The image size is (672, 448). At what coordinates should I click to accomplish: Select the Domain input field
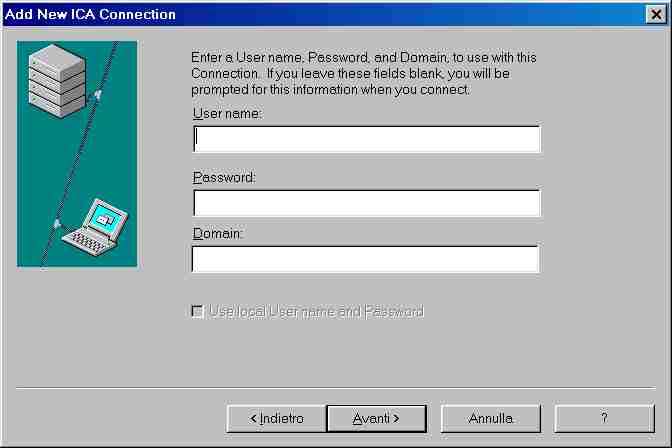click(365, 259)
